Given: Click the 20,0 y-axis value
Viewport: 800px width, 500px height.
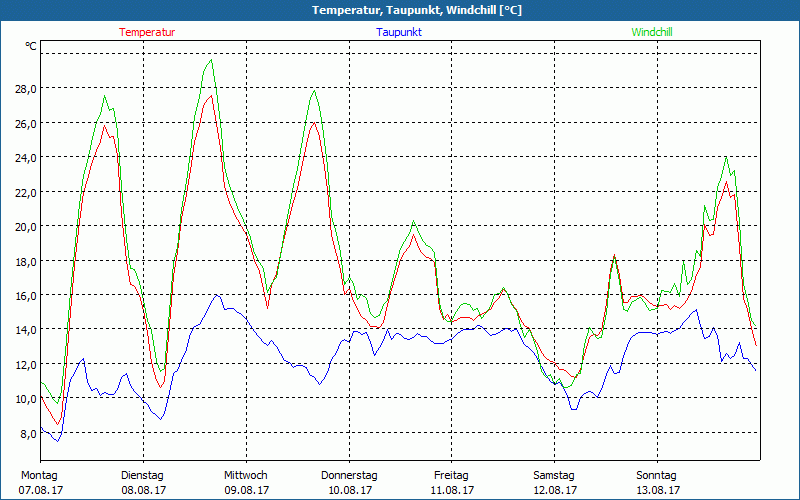Looking at the screenshot, I should coord(26,227).
